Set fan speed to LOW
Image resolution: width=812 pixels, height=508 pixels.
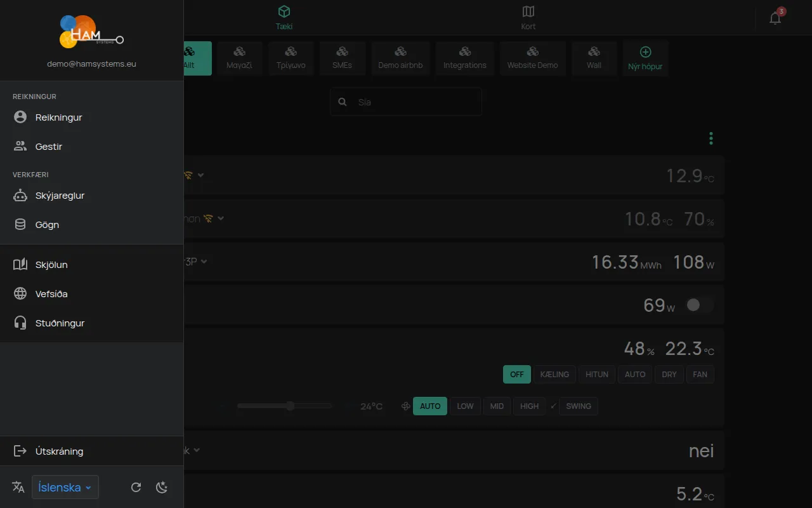coord(465,406)
